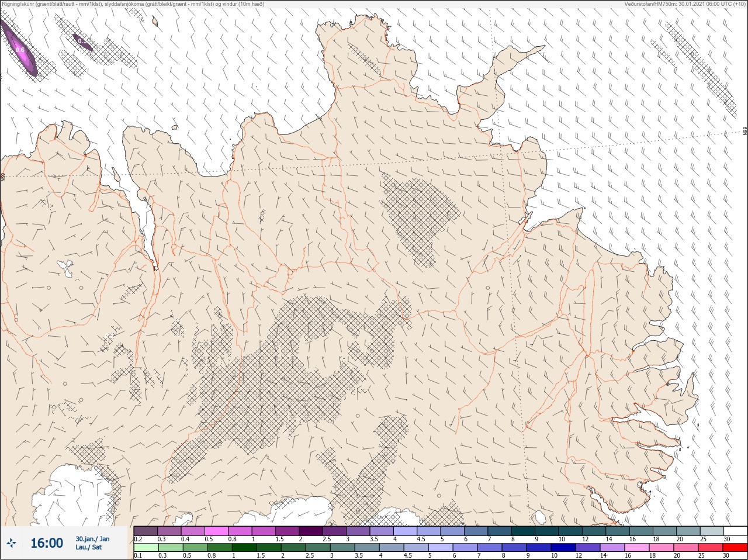Click the red lower-scale swatch labeled 30
This screenshot has width=748, height=560.
pyautogui.click(x=735, y=547)
